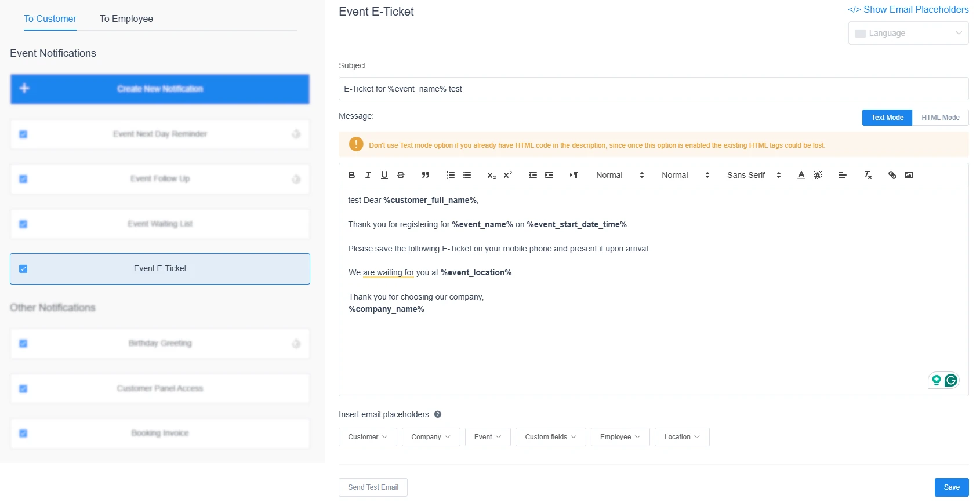Increase text indent
This screenshot has width=980, height=503.
point(549,175)
